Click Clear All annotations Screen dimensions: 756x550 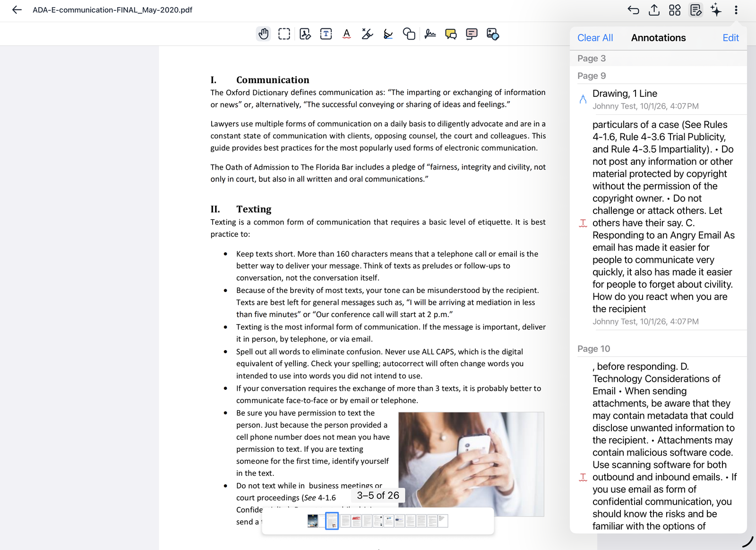point(595,38)
